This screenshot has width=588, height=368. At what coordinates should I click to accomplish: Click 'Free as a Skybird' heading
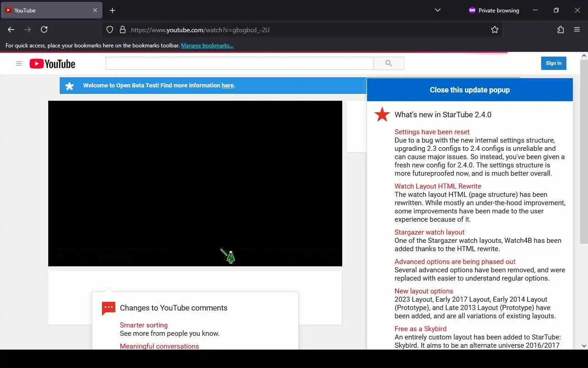pos(420,329)
